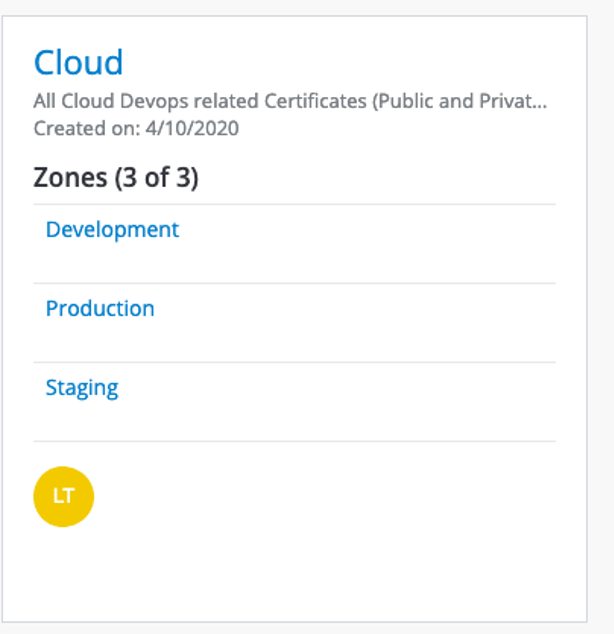Click the Created on label
The image size is (614, 634).
tap(87, 129)
